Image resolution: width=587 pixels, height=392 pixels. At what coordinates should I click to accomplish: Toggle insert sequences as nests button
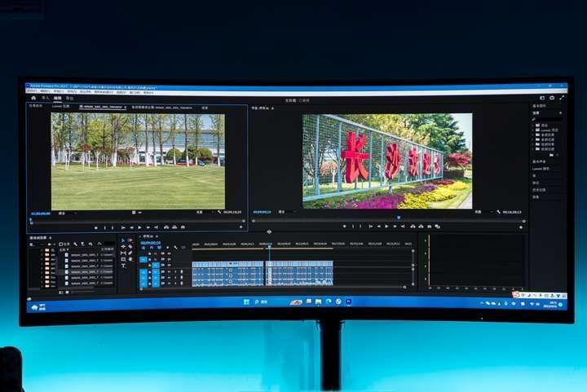tap(143, 248)
